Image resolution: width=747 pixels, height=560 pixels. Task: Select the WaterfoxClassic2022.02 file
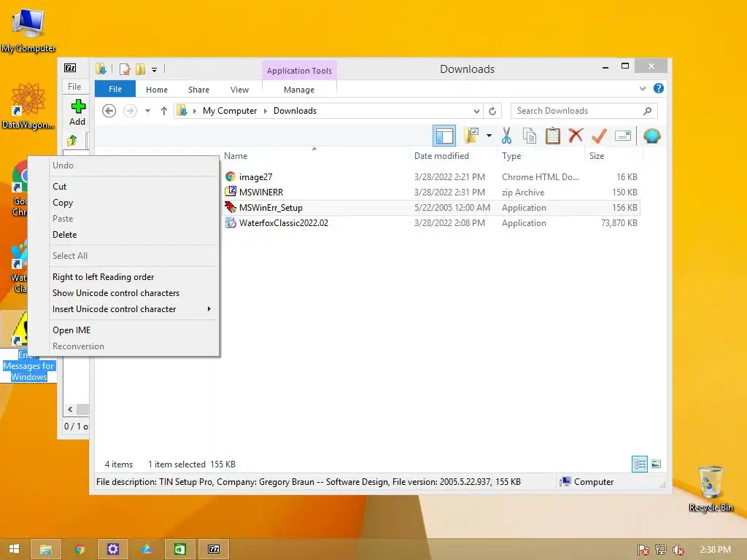click(x=431, y=223)
